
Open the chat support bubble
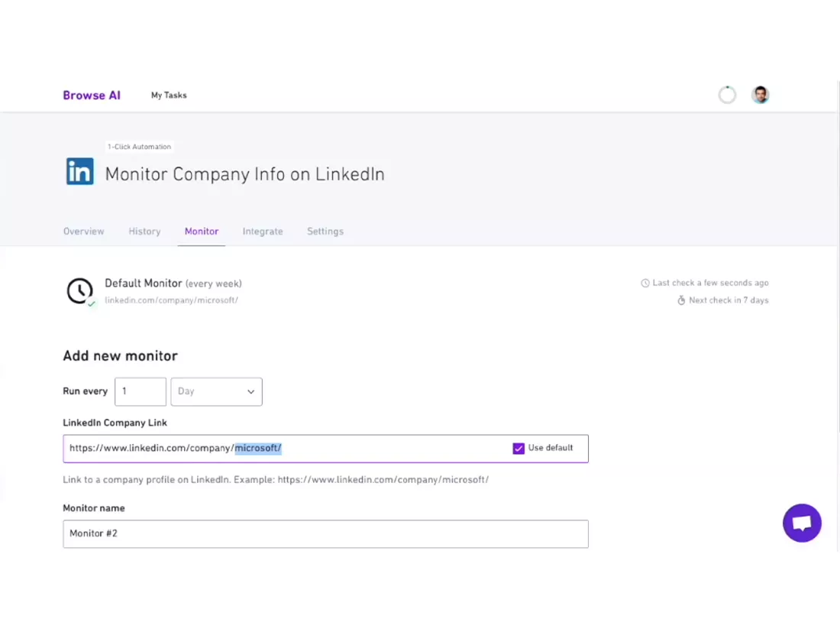pos(802,523)
